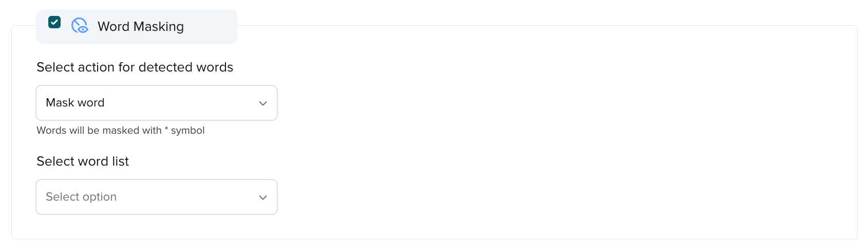Open the Mask word action dropdown
This screenshot has width=868, height=251.
[x=157, y=103]
